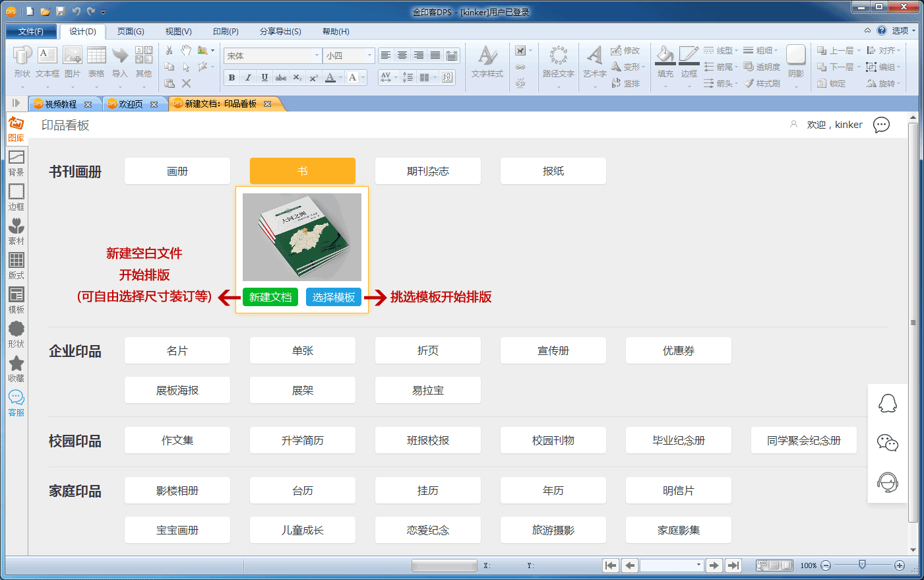Open the 收藏 favorites sidebar panel
This screenshot has width=924, height=580.
[x=16, y=368]
